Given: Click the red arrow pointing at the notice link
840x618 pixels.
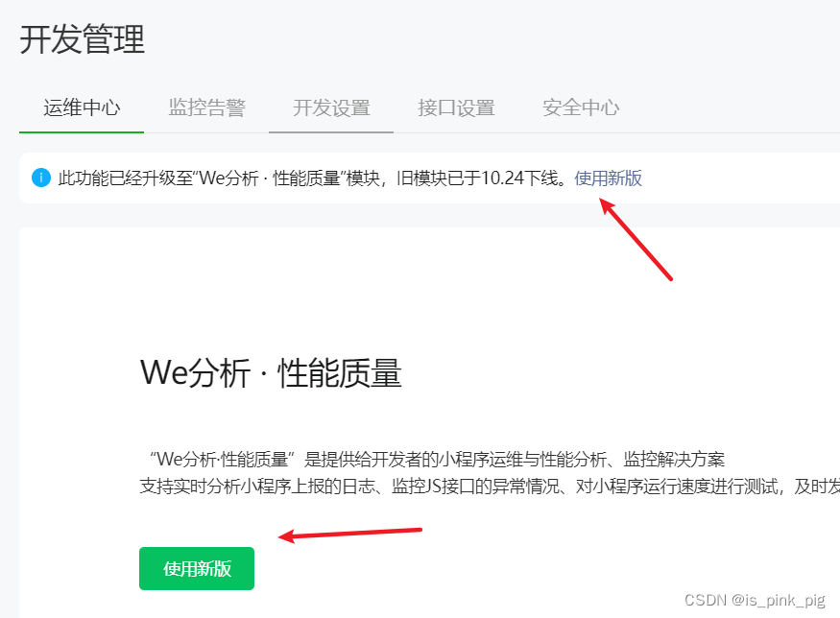Looking at the screenshot, I should point(636,239).
